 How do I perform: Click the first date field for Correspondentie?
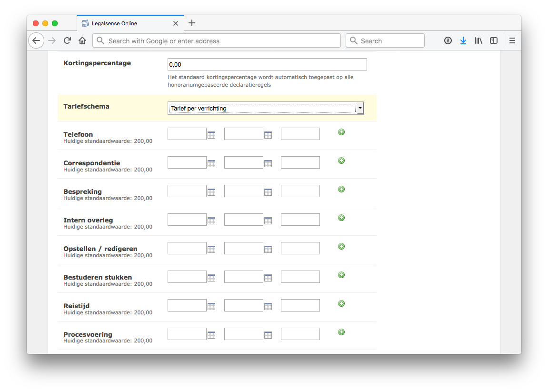point(187,162)
